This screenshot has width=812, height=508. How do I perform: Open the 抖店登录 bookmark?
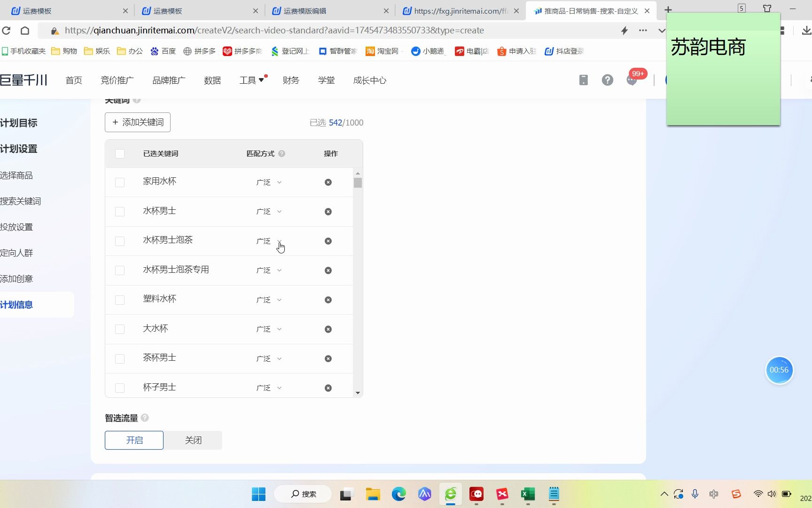click(564, 51)
